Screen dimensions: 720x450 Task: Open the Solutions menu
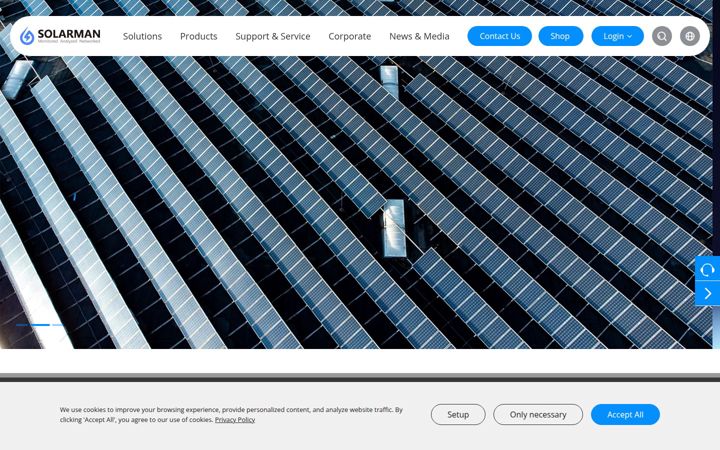tap(142, 36)
